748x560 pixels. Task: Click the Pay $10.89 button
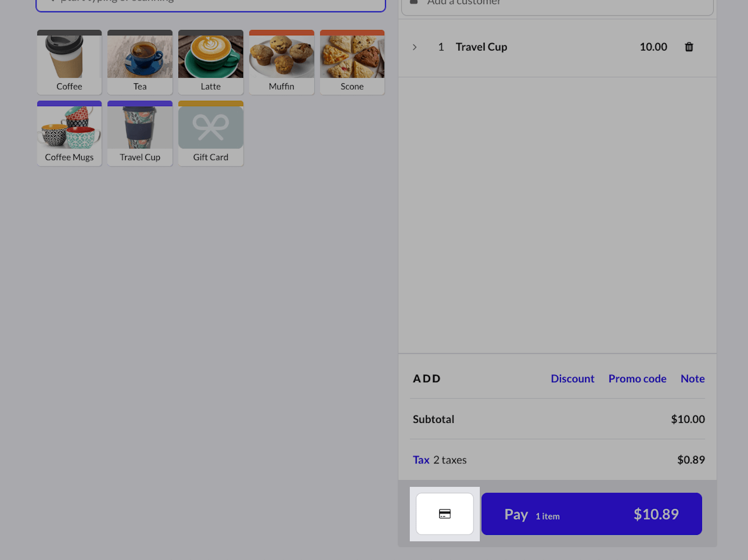[591, 514]
